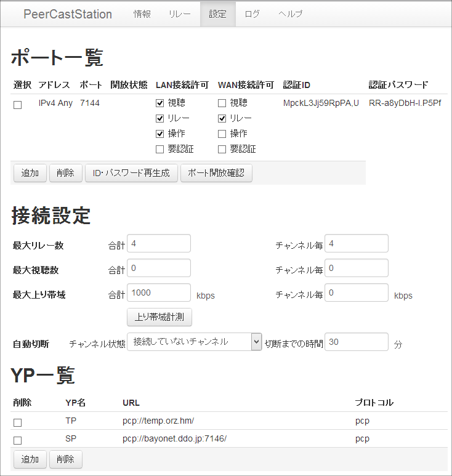Focus 最大視聴数 合計 field
The image size is (452, 476).
coord(159,268)
